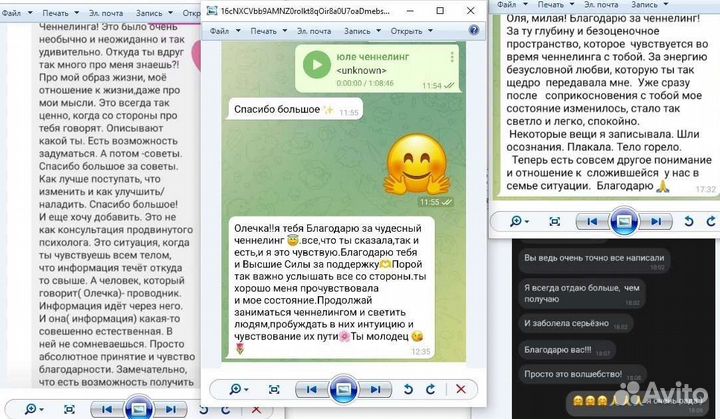Click zoom magnifier in left viewer
The width and height of the screenshot is (720, 419).
pos(31,409)
